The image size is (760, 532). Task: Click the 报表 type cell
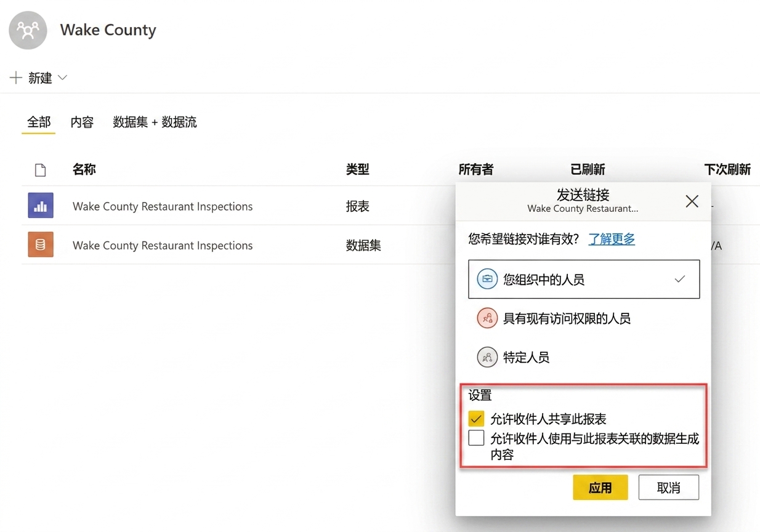[358, 206]
